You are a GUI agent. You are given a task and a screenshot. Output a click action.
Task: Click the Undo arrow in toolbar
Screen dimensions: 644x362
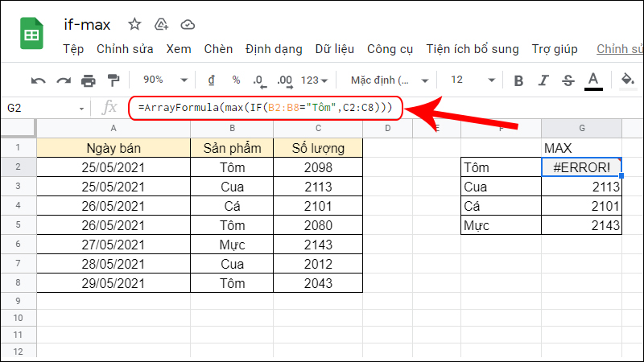coord(38,80)
